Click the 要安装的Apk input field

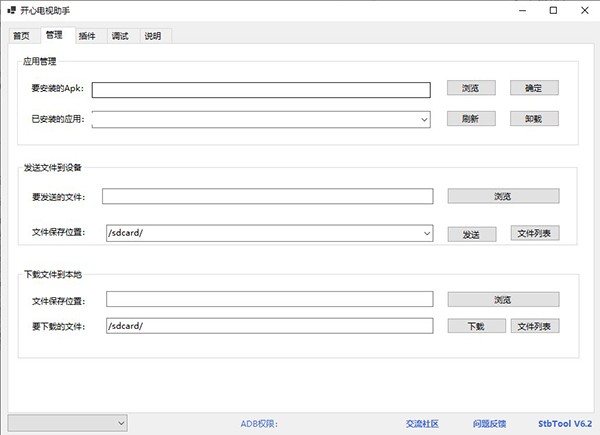tap(260, 89)
